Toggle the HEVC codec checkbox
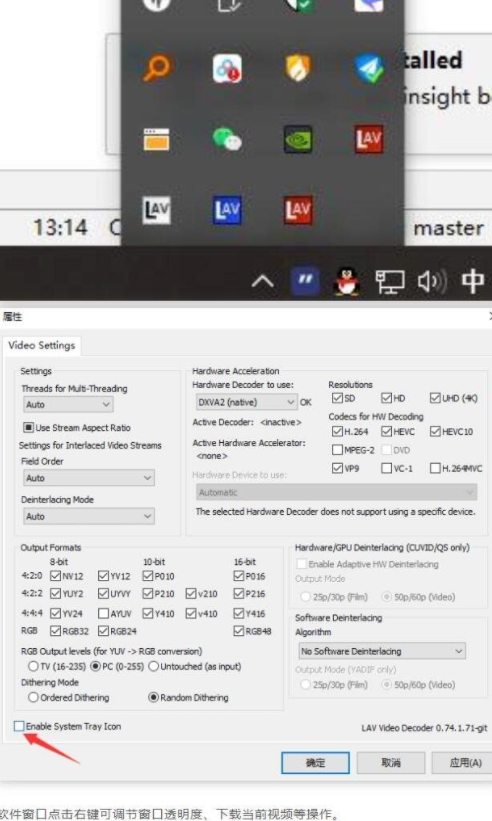 [x=387, y=431]
